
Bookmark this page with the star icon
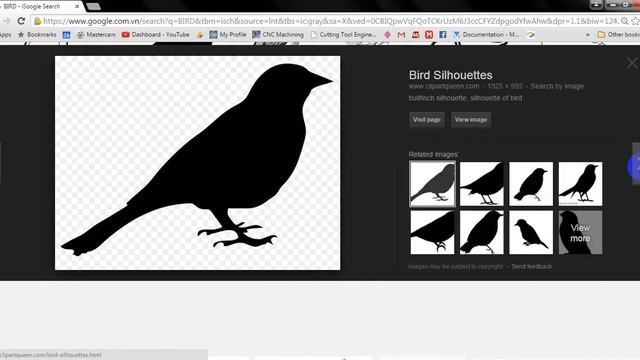point(636,21)
